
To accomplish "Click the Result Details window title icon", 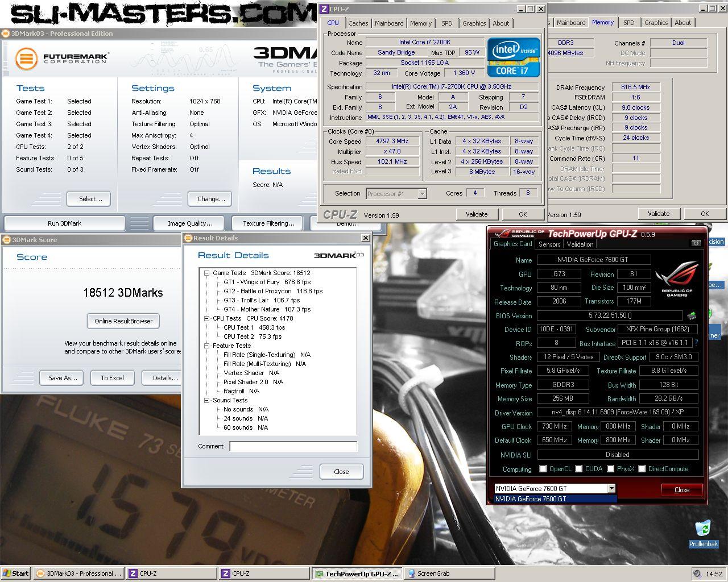I will [188, 238].
